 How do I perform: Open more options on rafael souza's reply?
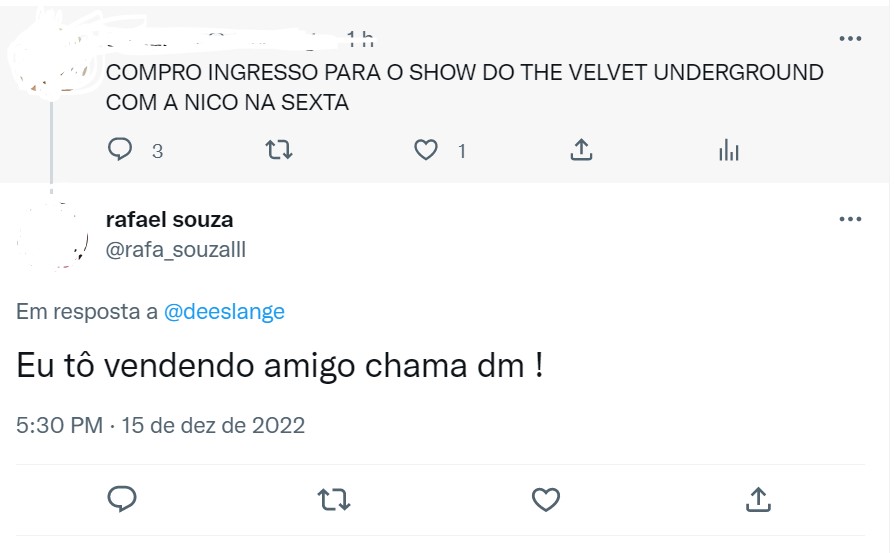(x=849, y=219)
